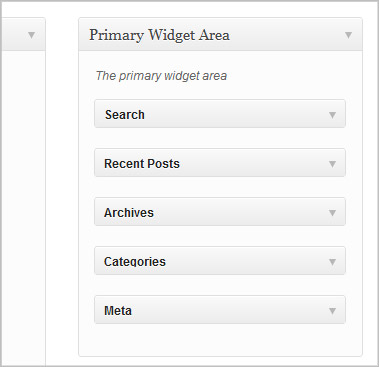Click the left panel's header bar
Image resolution: width=379 pixels, height=367 pixels.
(23, 34)
